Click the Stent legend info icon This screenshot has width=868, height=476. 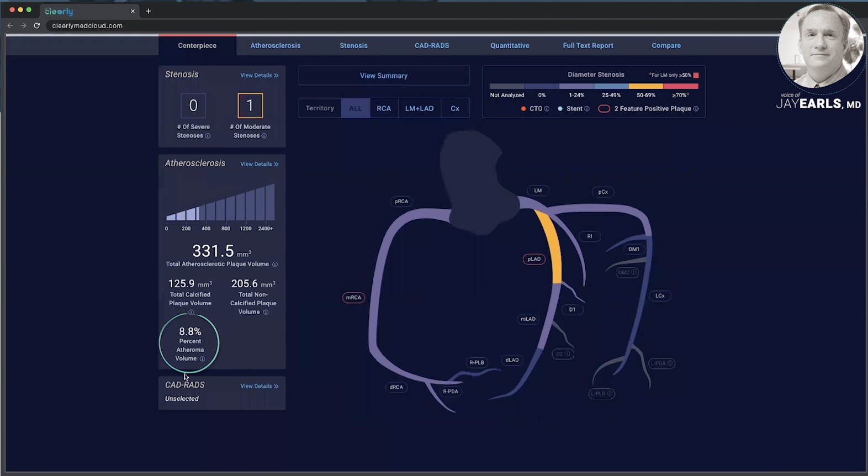[x=586, y=109]
